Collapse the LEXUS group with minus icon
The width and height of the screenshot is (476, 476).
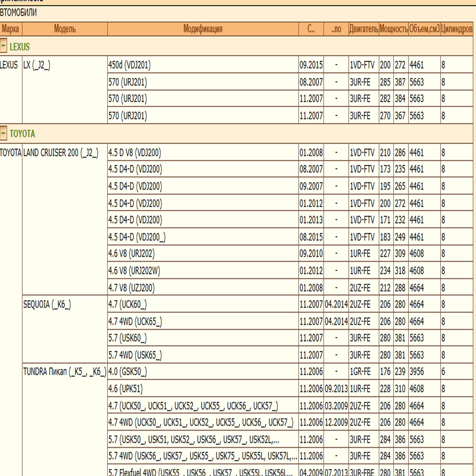tap(3, 46)
